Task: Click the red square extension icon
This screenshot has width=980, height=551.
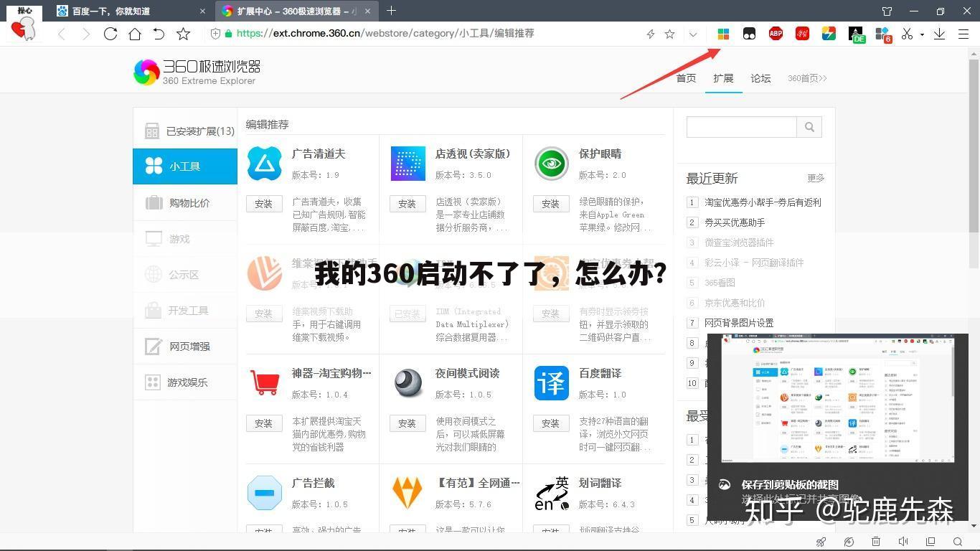Action: 802,34
